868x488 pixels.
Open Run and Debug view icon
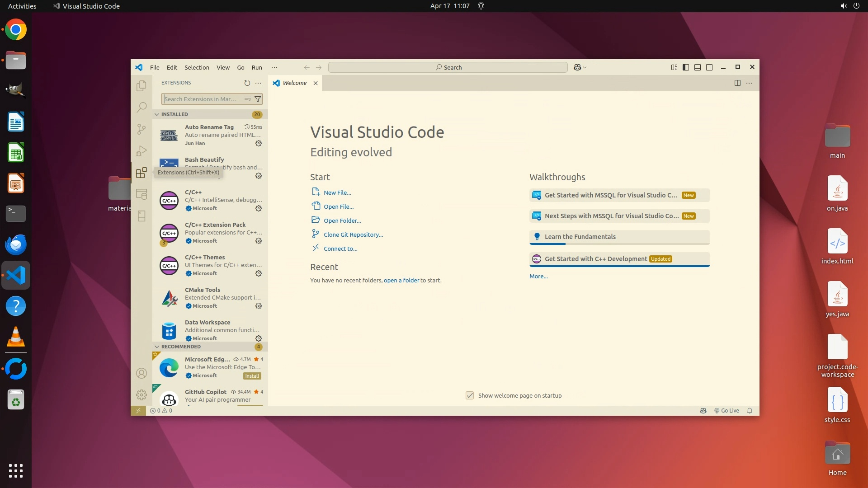(142, 151)
